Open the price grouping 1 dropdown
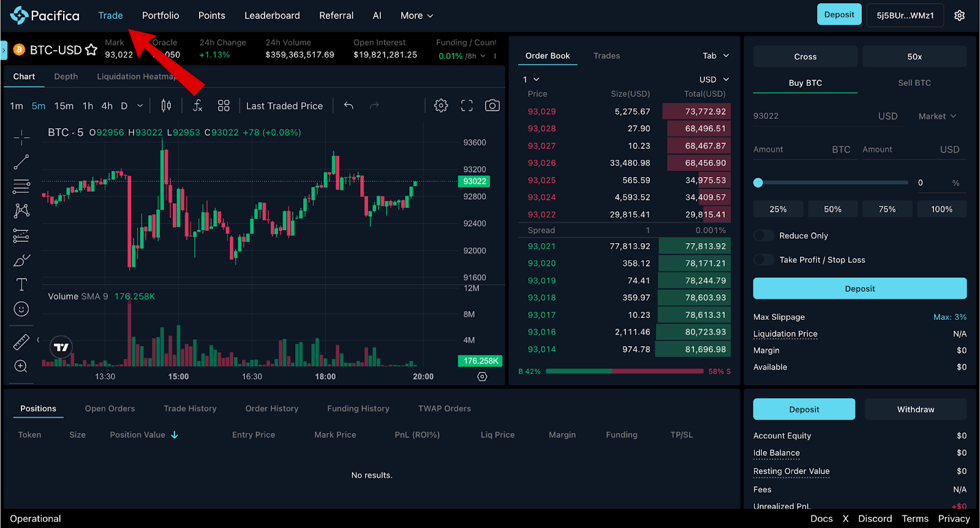The width and height of the screenshot is (980, 528). [531, 80]
